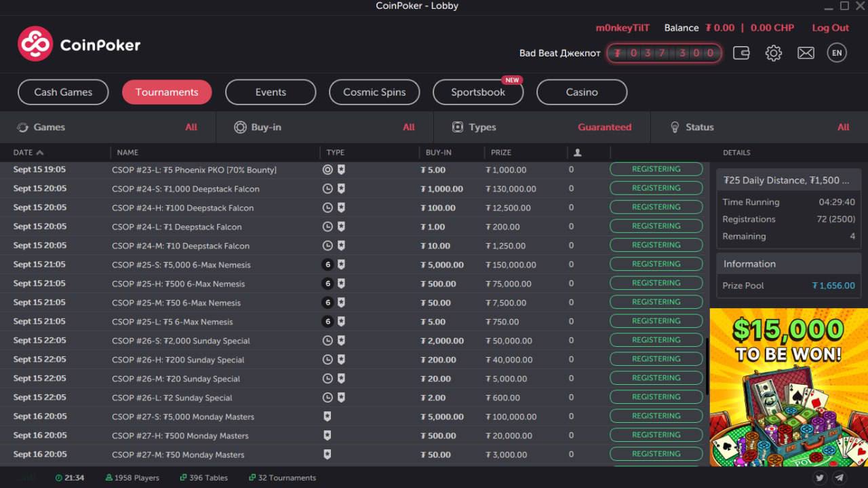Screen dimensions: 868x488
Task: Click the ₮130,000.00 prize cell
Action: coord(511,189)
